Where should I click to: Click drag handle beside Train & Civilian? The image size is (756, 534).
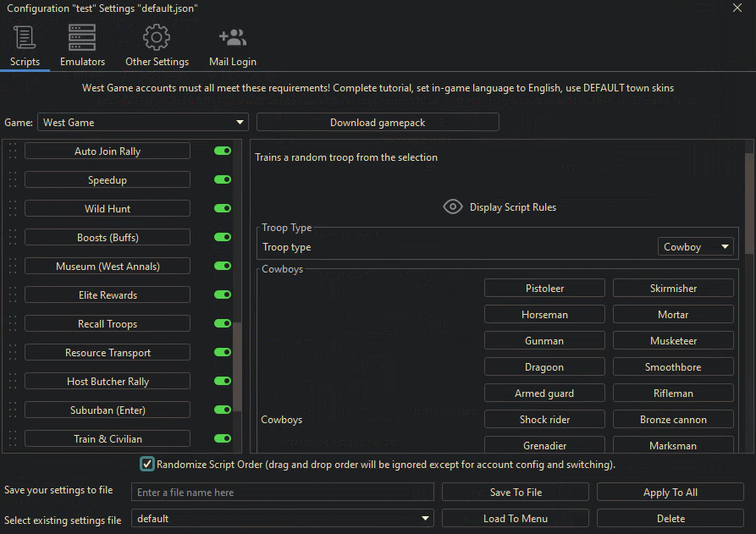pyautogui.click(x=13, y=438)
